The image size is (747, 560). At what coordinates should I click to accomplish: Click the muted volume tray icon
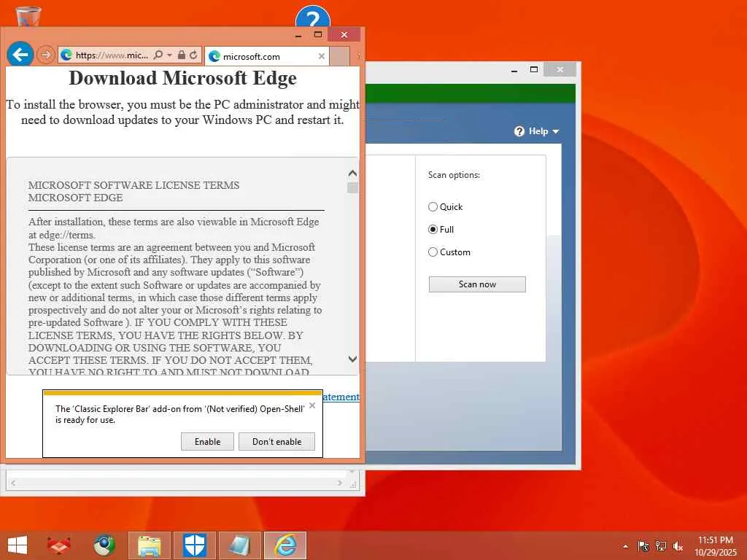678,546
